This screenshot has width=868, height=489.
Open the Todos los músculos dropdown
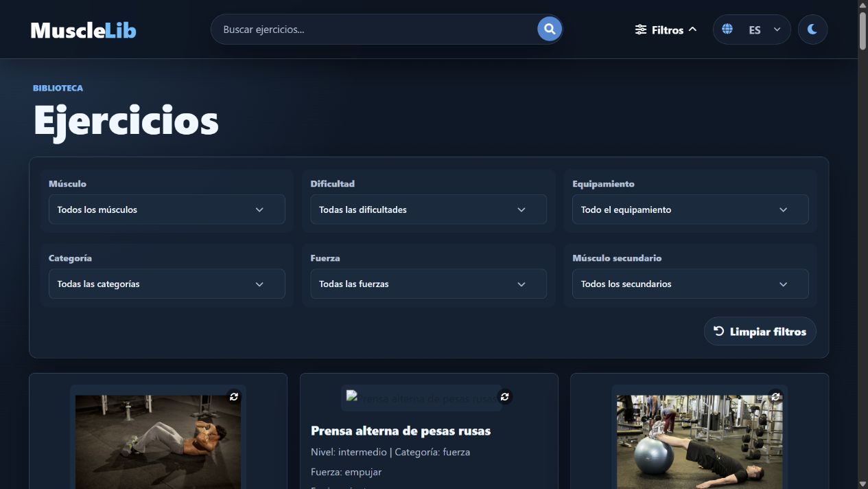[x=167, y=209]
